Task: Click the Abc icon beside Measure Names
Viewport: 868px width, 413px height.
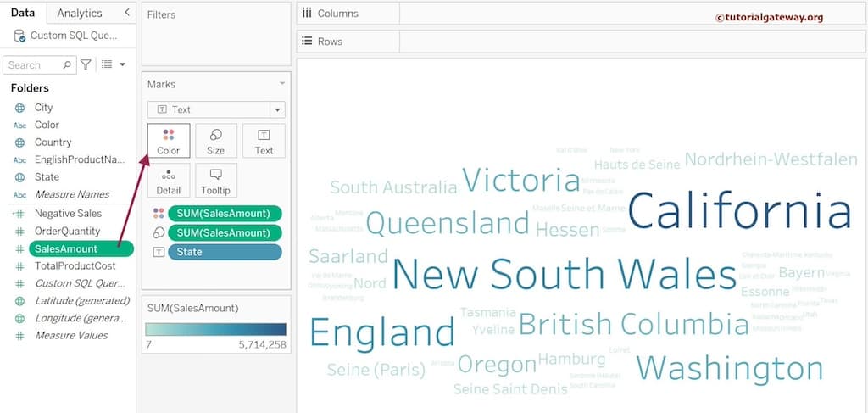Action: (x=20, y=195)
